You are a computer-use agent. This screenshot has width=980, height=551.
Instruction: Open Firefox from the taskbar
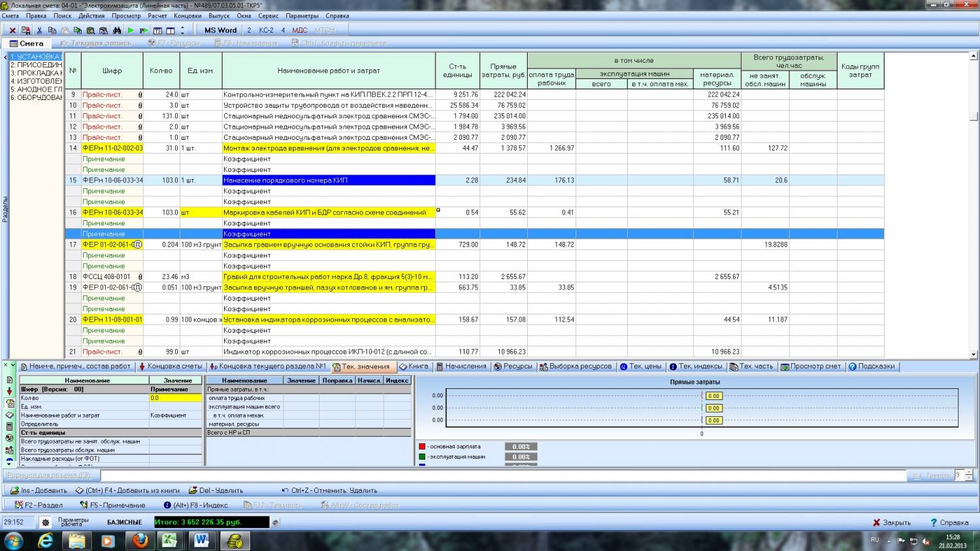pos(140,541)
